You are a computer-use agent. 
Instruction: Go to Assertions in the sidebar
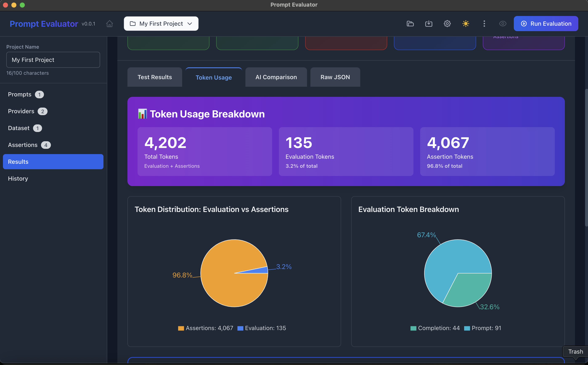point(23,145)
